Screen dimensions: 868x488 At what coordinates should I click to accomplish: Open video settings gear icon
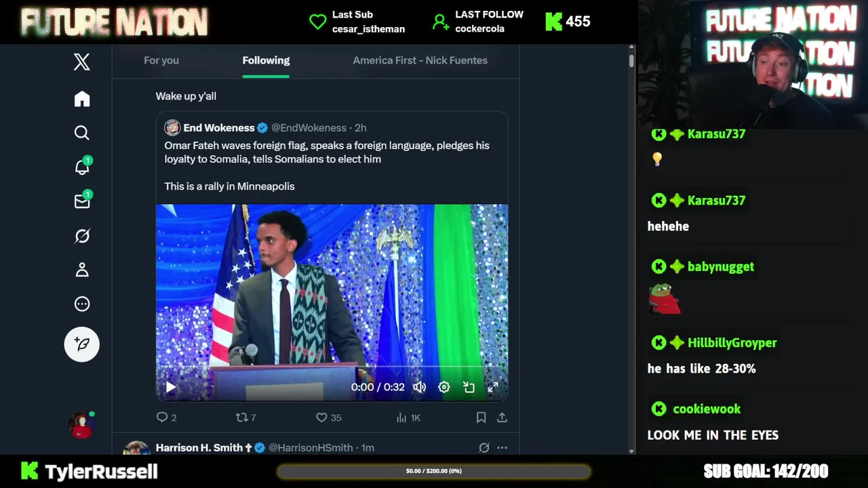click(443, 387)
